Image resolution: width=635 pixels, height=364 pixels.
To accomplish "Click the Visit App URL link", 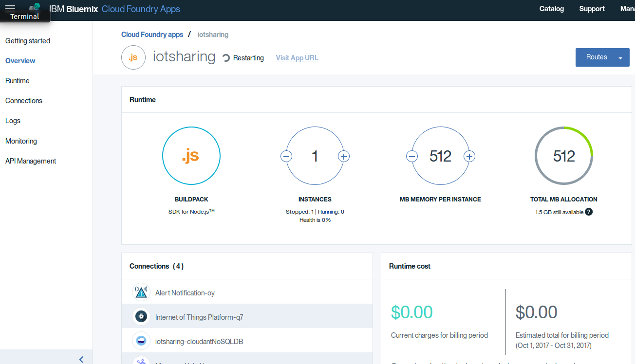I will point(297,57).
